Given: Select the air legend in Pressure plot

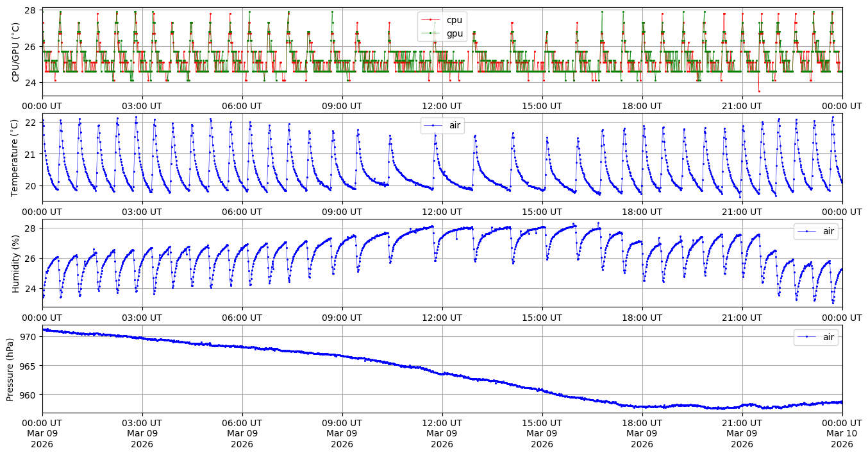Looking at the screenshot, I should pos(828,337).
